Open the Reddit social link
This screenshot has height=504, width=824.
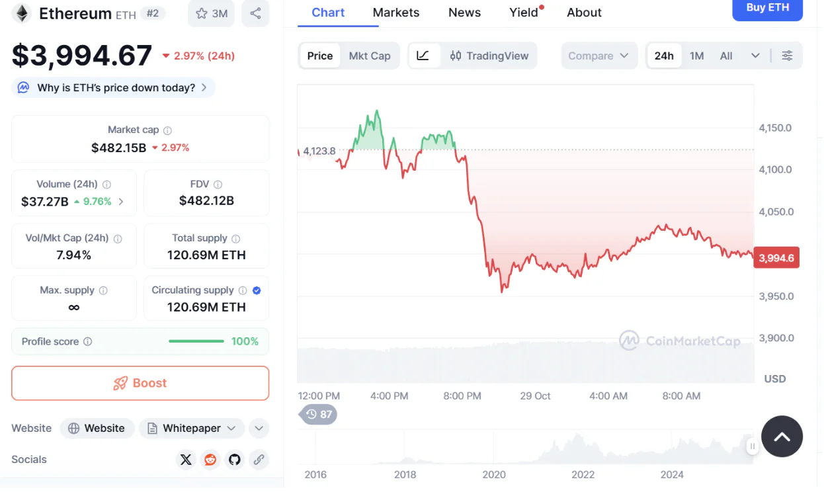click(210, 460)
